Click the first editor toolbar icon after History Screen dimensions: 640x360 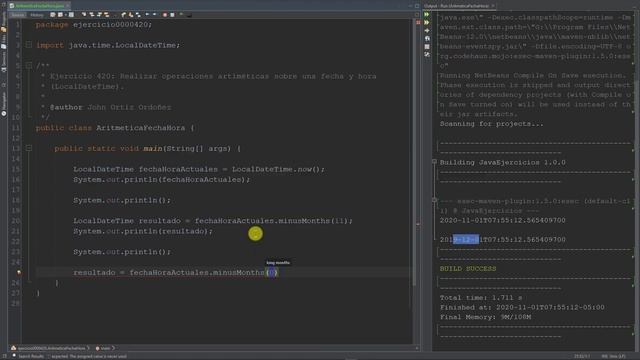(53, 15)
